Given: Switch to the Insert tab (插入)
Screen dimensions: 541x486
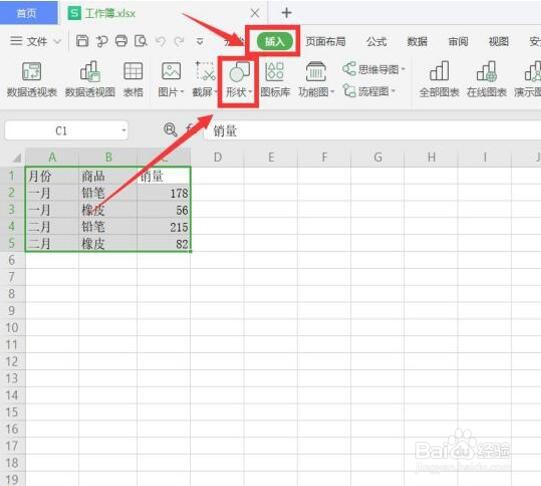Looking at the screenshot, I should pyautogui.click(x=275, y=41).
